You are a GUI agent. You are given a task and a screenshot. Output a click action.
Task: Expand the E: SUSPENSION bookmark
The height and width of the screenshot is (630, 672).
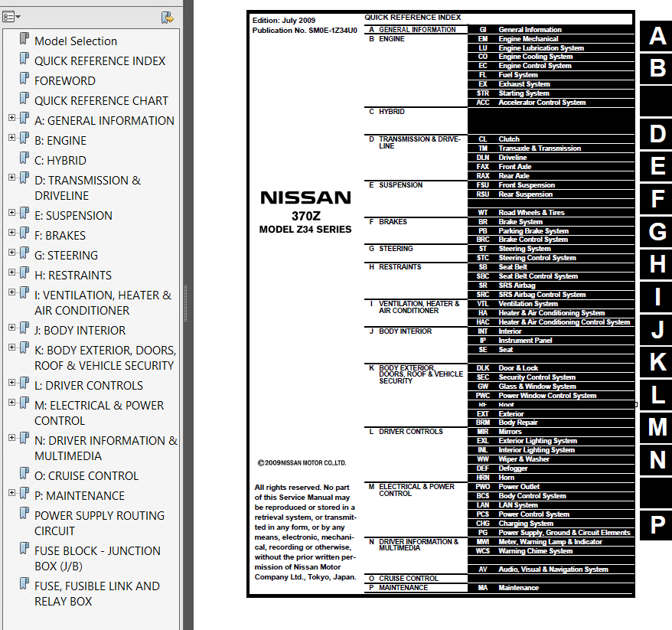12,213
